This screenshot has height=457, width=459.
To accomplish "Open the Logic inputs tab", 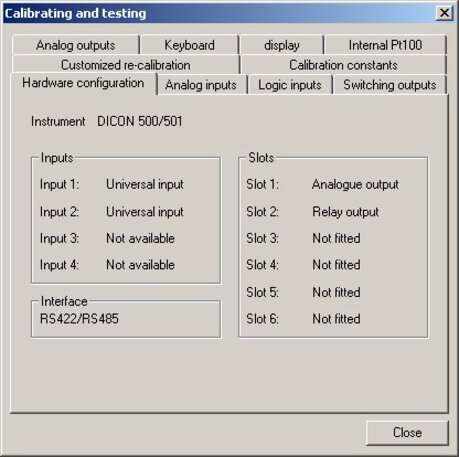I will tap(290, 85).
